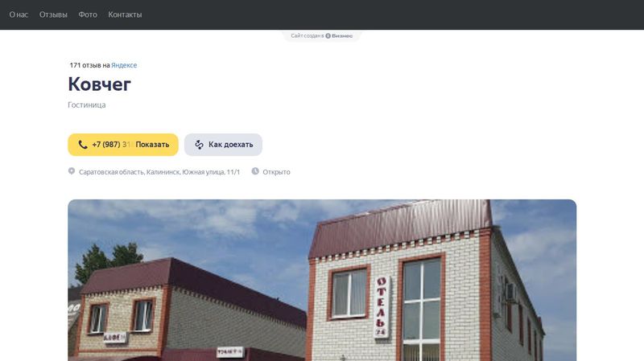Viewport: 644px width, 361px height.
Task: Click the clock opening-hours icon
Action: click(x=255, y=171)
